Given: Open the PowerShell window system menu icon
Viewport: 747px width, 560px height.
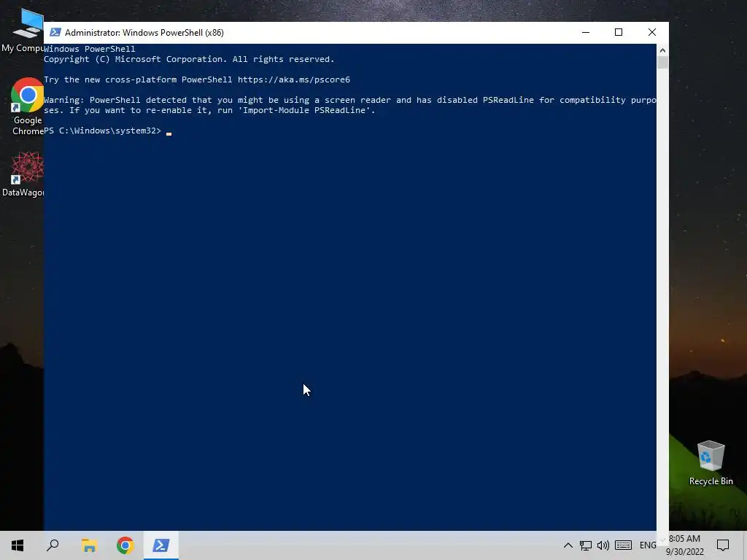Looking at the screenshot, I should (55, 32).
